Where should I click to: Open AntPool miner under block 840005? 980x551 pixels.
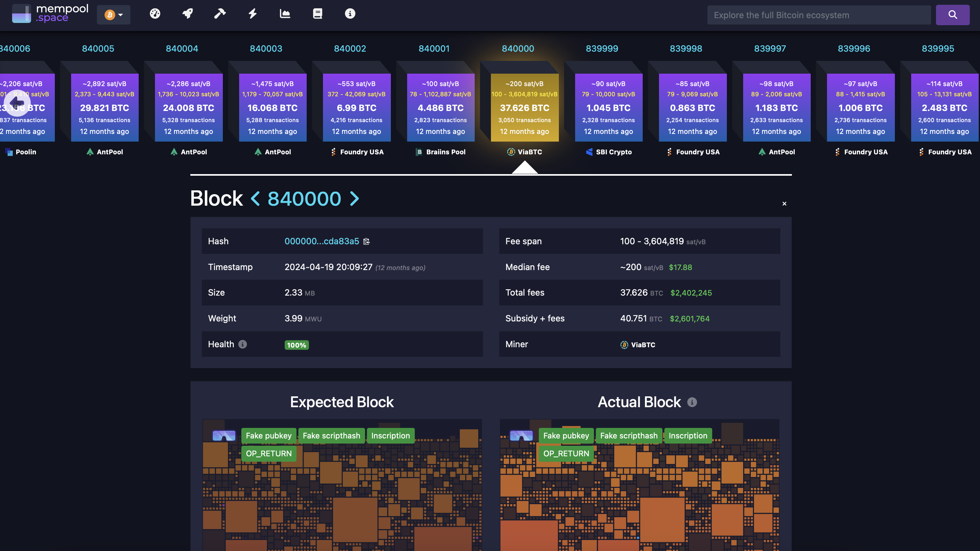click(x=105, y=152)
